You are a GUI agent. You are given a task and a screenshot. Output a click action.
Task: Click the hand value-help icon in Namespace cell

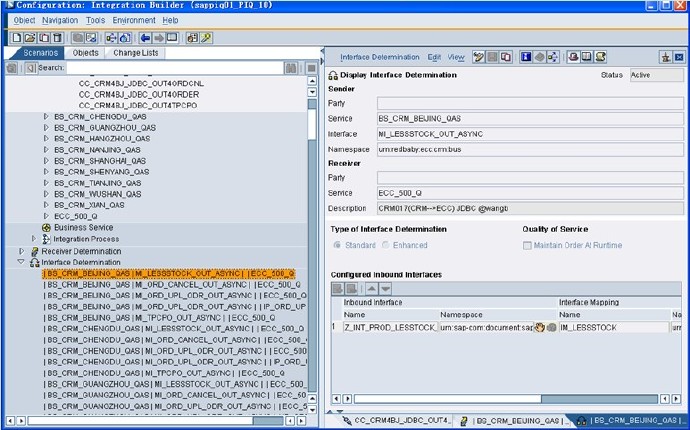pyautogui.click(x=540, y=327)
